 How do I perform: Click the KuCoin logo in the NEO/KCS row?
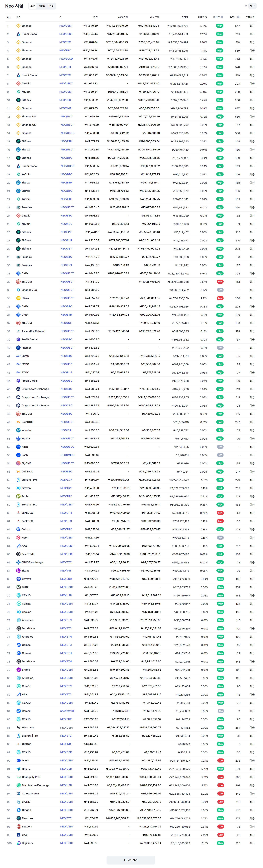coord(18,224)
